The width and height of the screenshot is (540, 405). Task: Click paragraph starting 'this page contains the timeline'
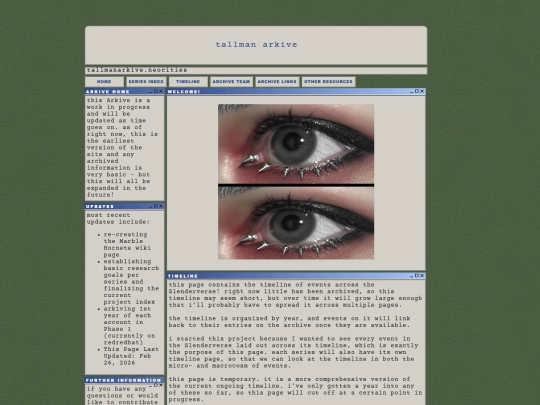295,295
